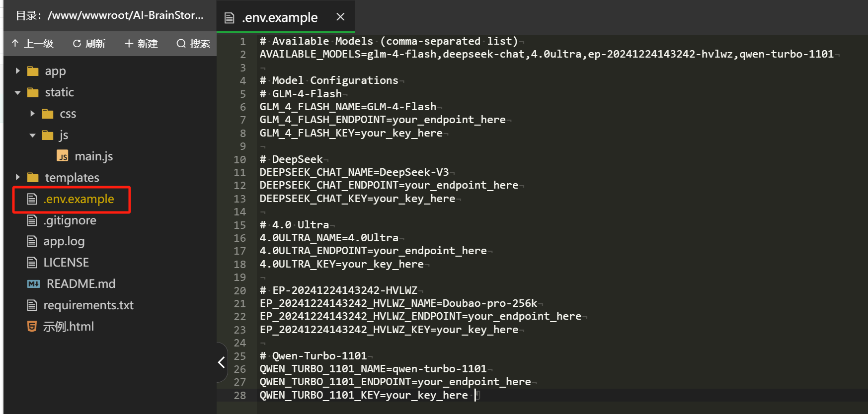Viewport: 868px width, 414px height.
Task: Click the plus icon for new file
Action: click(129, 44)
